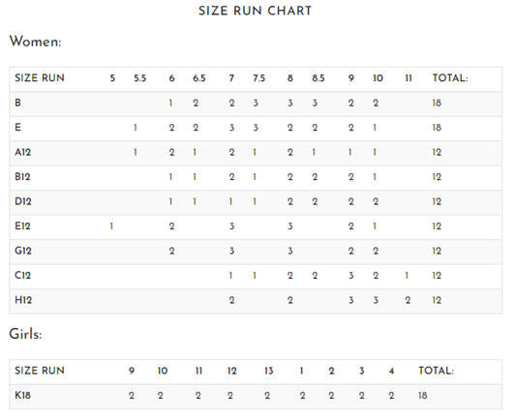Click the K18 total value 18

coord(423,396)
